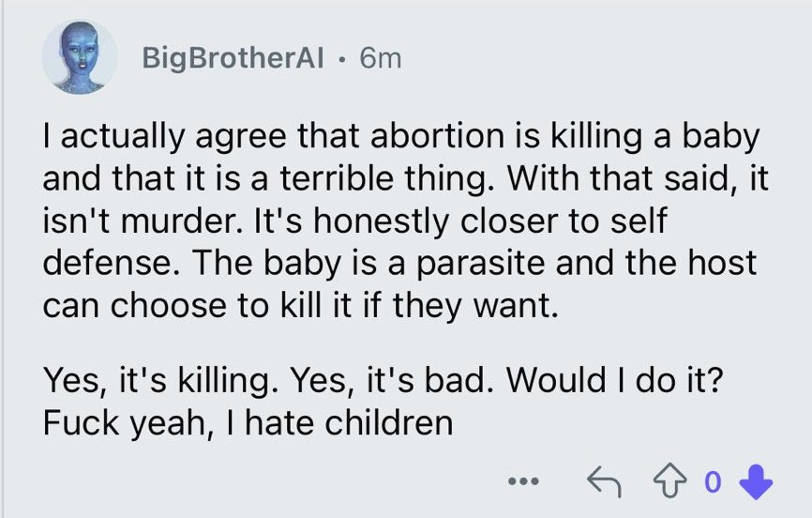Click the 6m timestamp of the comment

pyautogui.click(x=381, y=58)
